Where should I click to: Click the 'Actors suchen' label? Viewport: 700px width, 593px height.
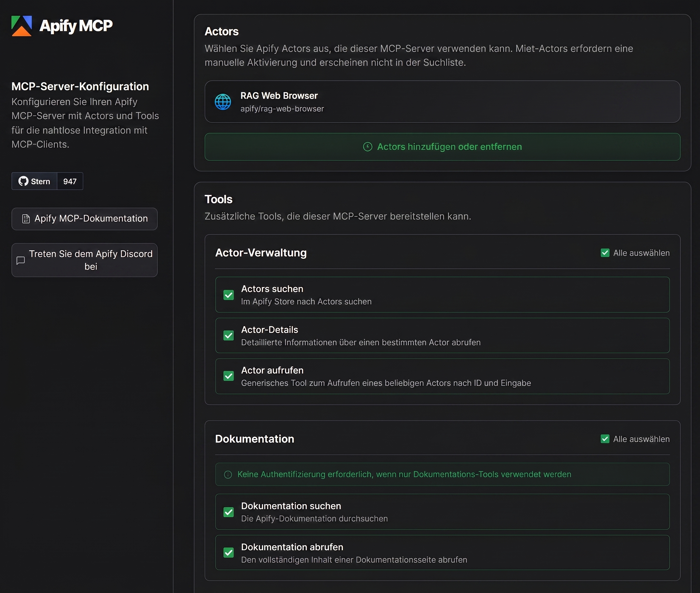(272, 289)
